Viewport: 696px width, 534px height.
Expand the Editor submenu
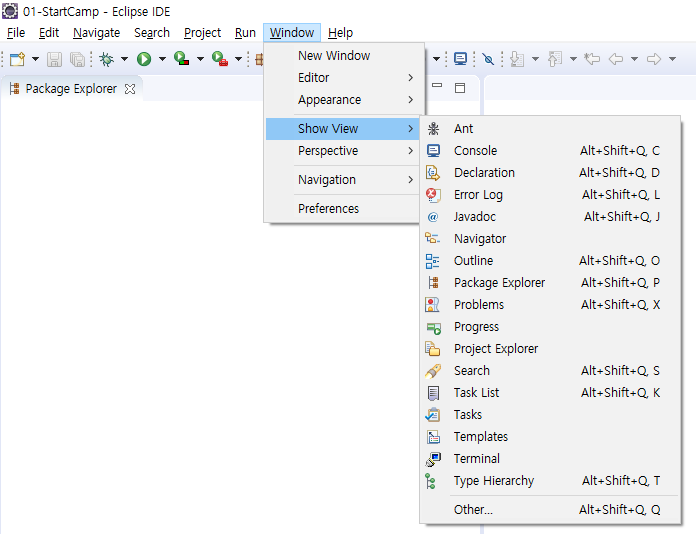point(342,78)
